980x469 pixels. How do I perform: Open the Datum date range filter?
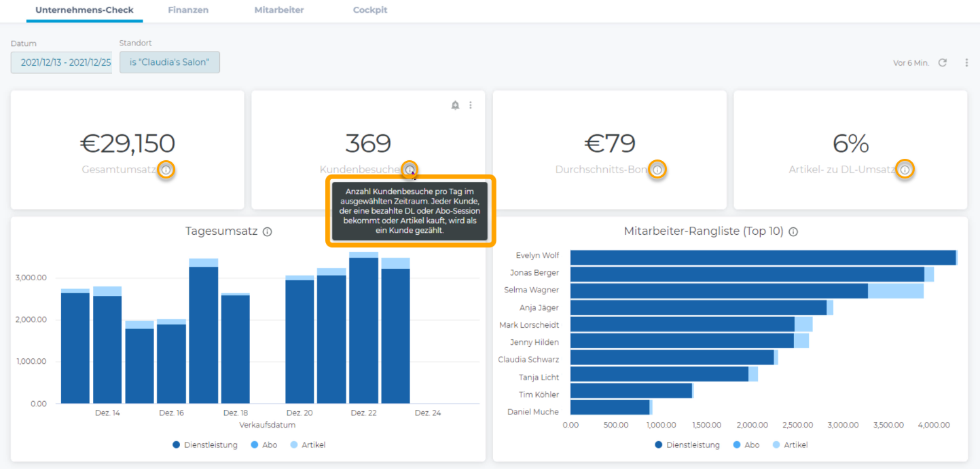(x=61, y=62)
